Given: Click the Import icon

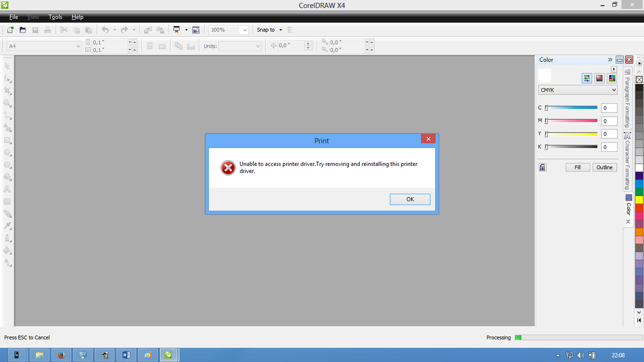Looking at the screenshot, I should [148, 30].
